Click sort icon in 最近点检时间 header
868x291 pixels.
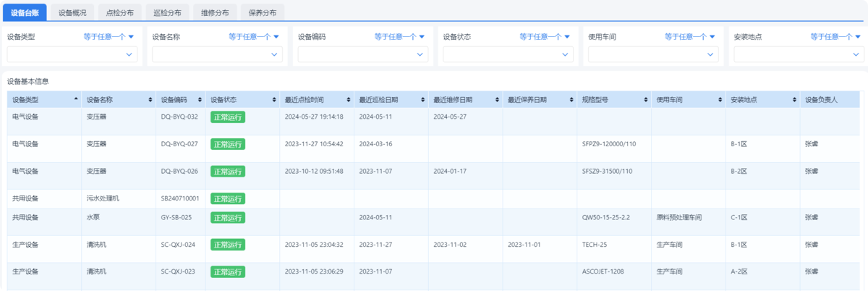[349, 99]
